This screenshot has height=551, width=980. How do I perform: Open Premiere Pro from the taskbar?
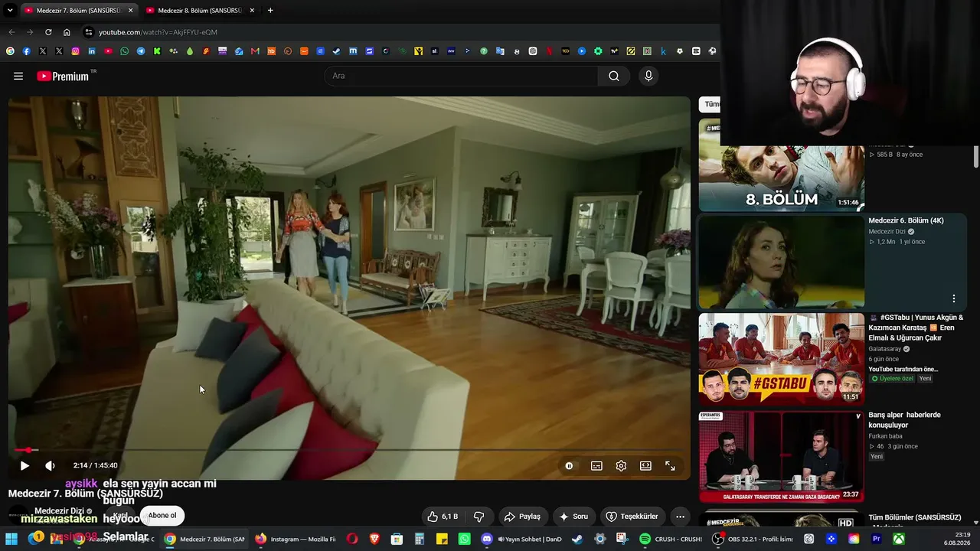pos(877,539)
